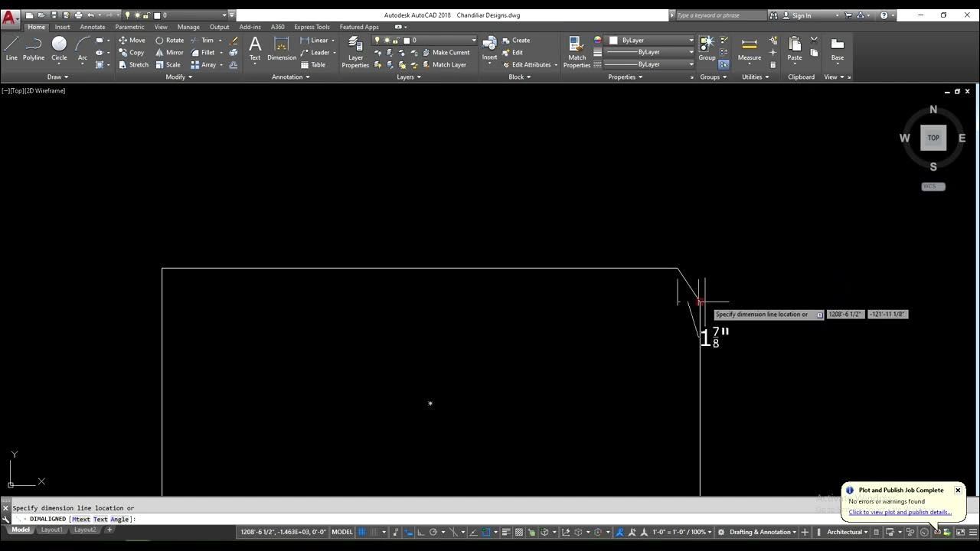Viewport: 980px width, 551px height.
Task: Switch to the Parametric ribbon tab
Action: tap(129, 27)
